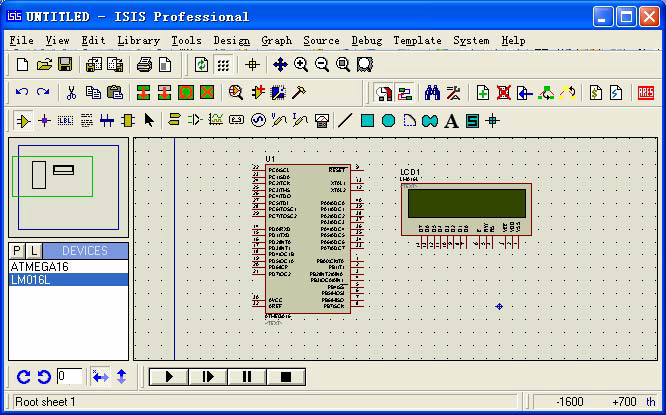Click the rotation angle input field
The image size is (666, 415).
pyautogui.click(x=69, y=377)
